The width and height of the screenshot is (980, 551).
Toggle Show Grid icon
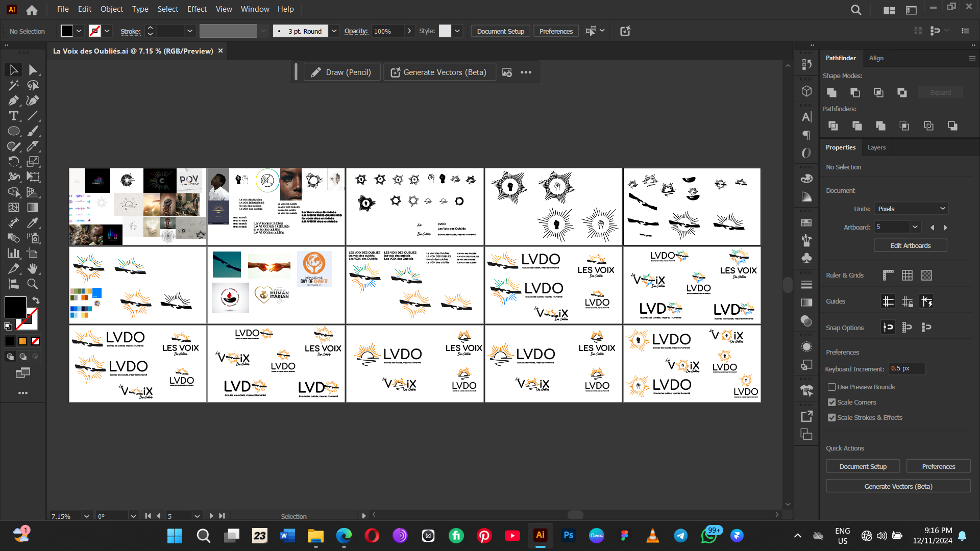[x=907, y=275]
